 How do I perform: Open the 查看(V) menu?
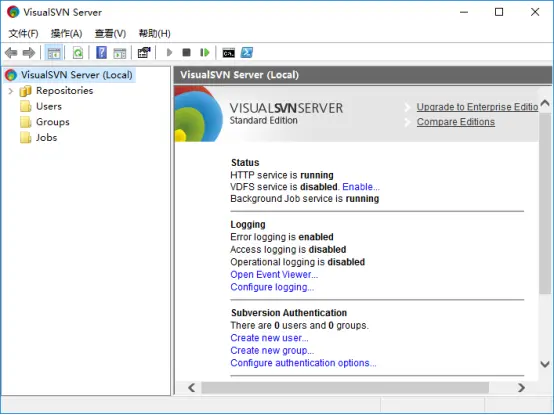click(x=110, y=34)
